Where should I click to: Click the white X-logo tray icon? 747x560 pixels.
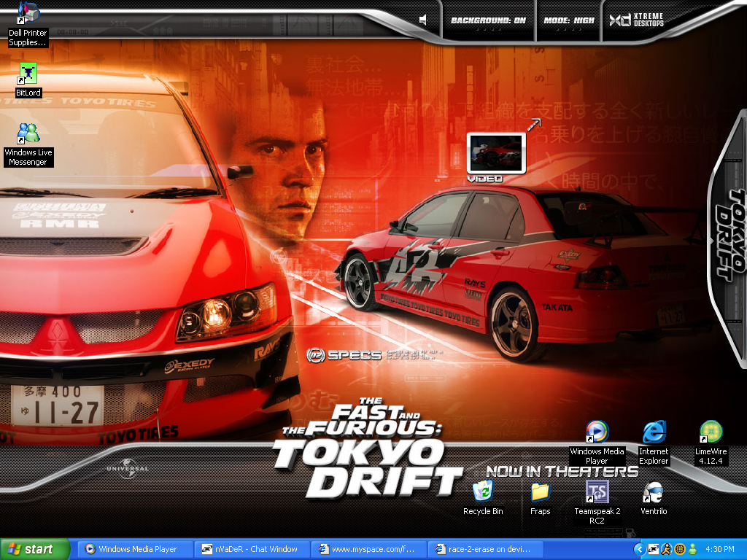pos(653,549)
